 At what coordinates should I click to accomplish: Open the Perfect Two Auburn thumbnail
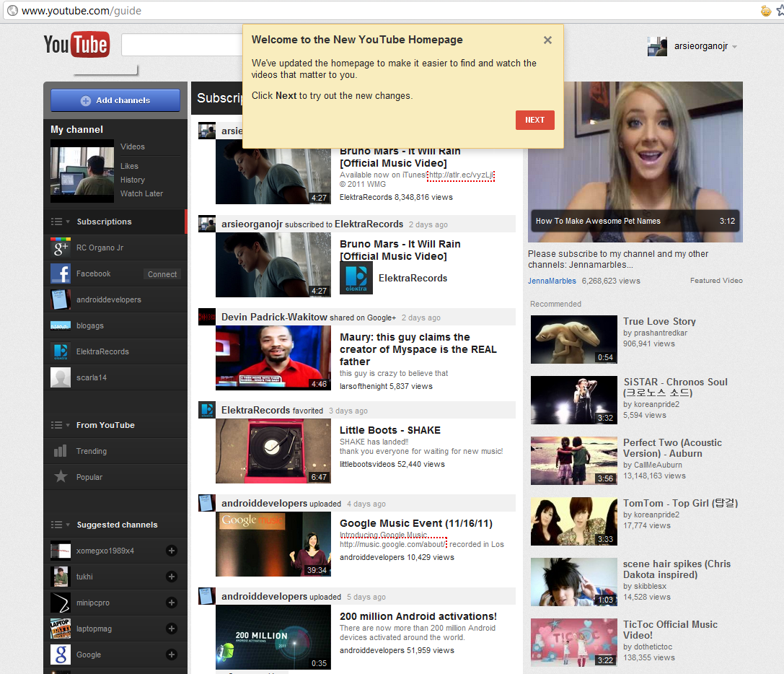pos(573,460)
